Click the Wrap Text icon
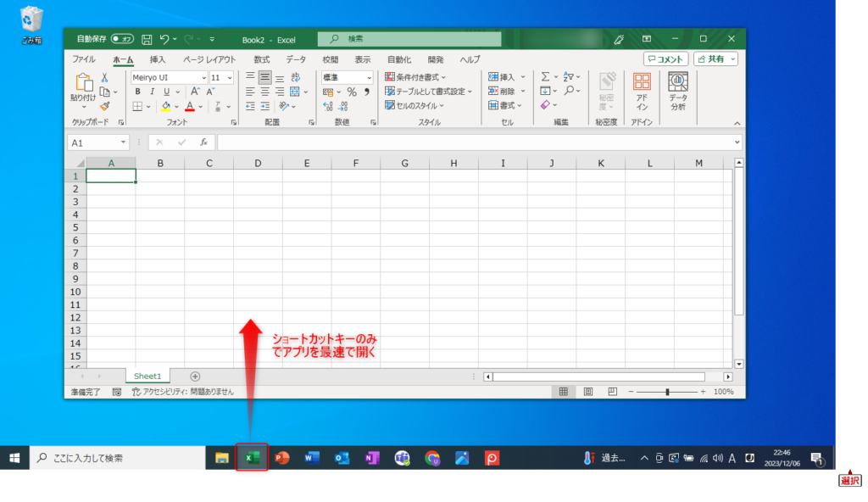Screen dimensions: 868x502 [296, 77]
